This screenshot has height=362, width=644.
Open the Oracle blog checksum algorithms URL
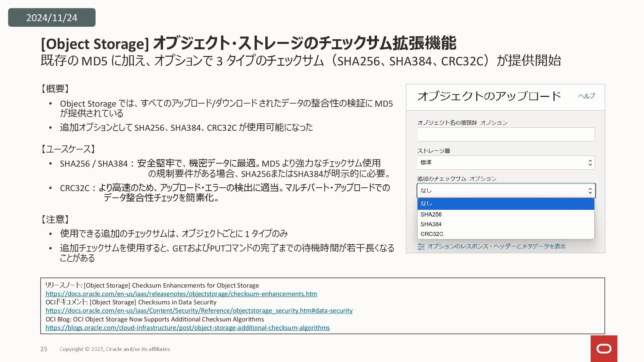[x=187, y=328]
